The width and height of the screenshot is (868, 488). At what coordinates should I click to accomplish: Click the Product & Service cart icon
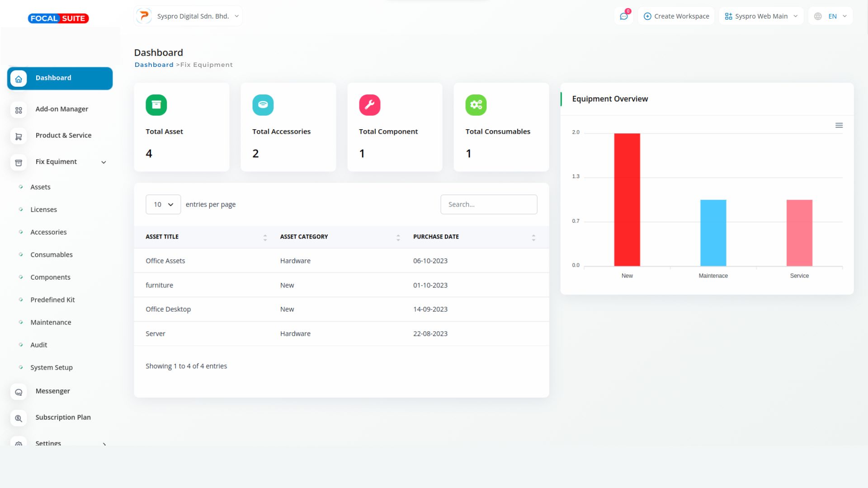(19, 136)
